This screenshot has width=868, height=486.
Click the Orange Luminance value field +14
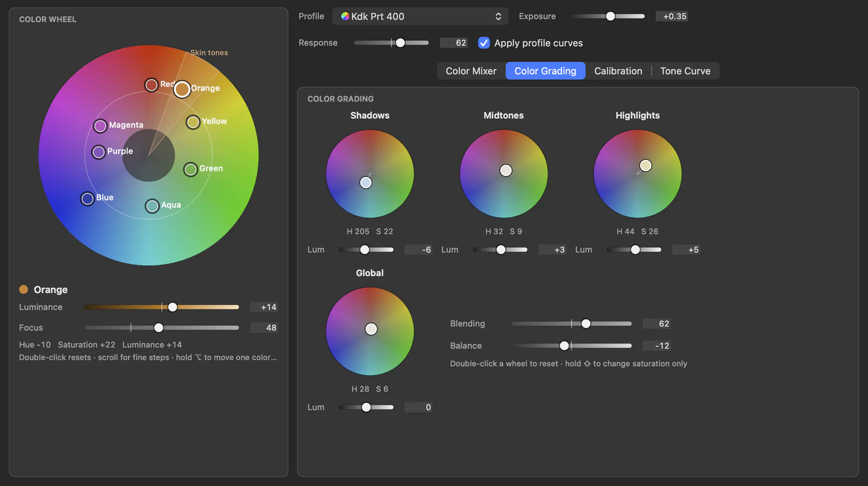[x=264, y=307]
